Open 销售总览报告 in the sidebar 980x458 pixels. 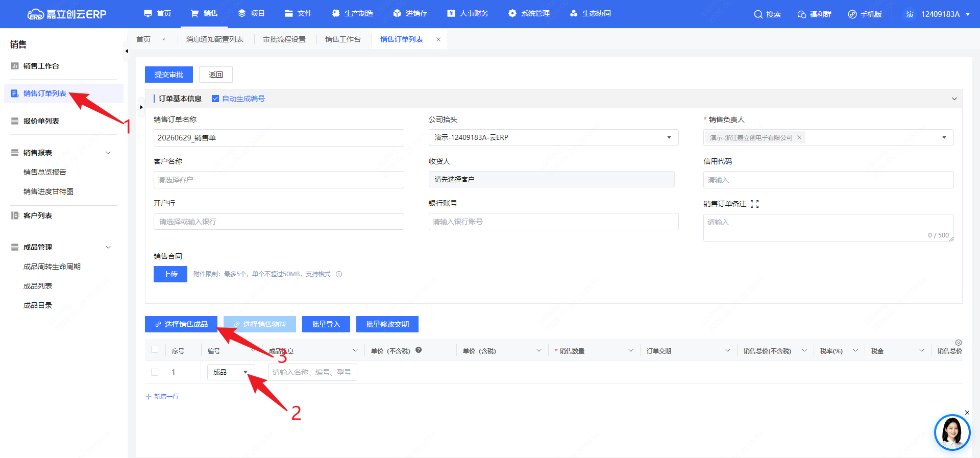tap(45, 172)
